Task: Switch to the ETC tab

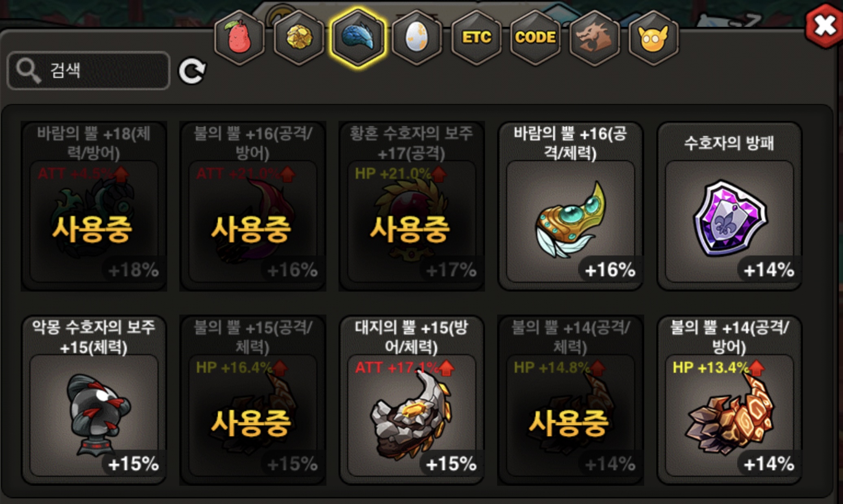Action: (x=476, y=38)
